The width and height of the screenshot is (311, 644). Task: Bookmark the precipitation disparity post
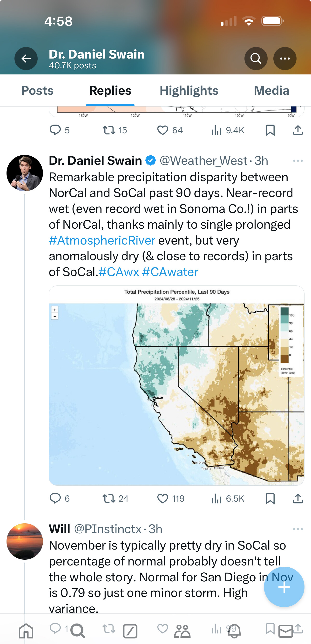point(270,498)
